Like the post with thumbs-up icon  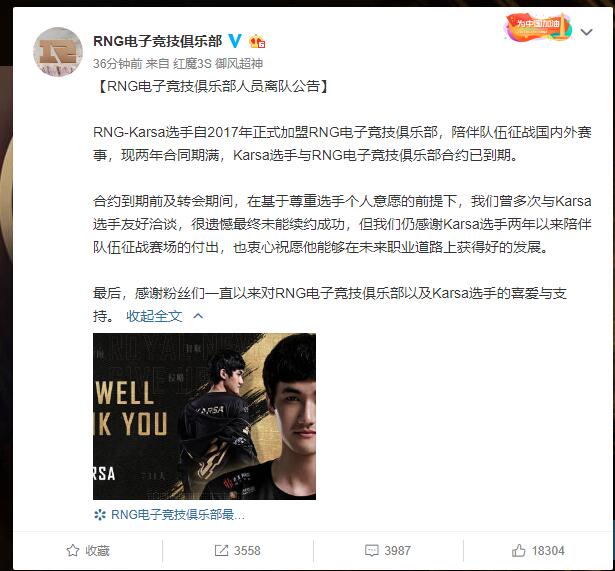[x=519, y=551]
